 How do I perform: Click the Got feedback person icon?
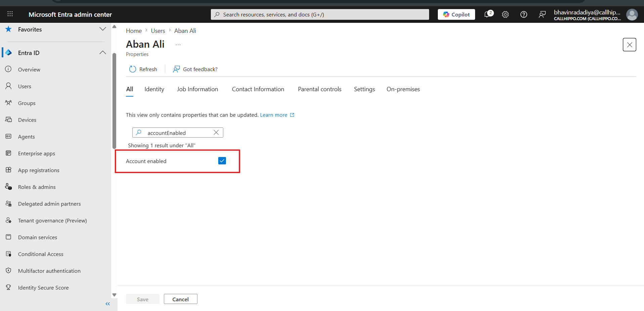176,69
